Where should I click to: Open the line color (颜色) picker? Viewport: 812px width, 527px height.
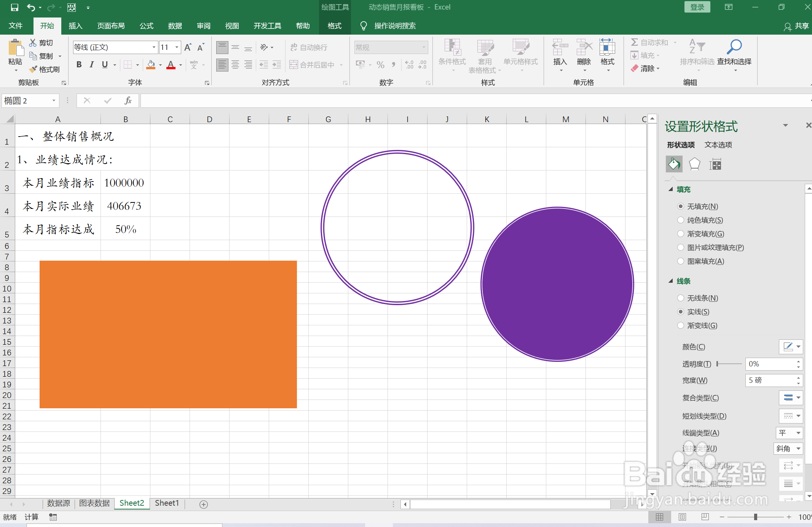tap(791, 347)
